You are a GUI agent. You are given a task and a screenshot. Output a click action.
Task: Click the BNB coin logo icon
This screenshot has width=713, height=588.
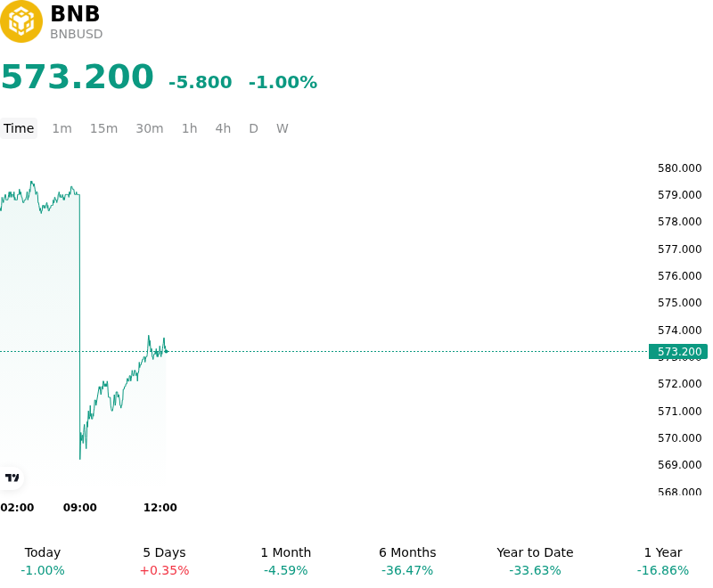click(20, 21)
